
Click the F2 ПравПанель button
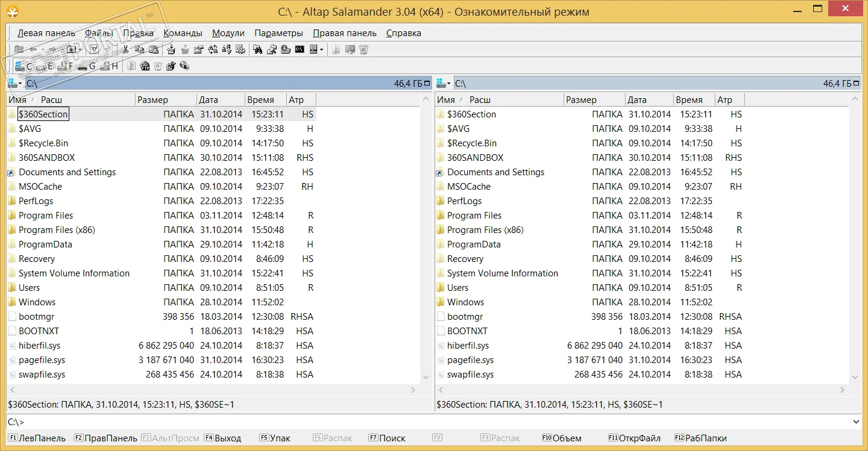[x=105, y=438]
